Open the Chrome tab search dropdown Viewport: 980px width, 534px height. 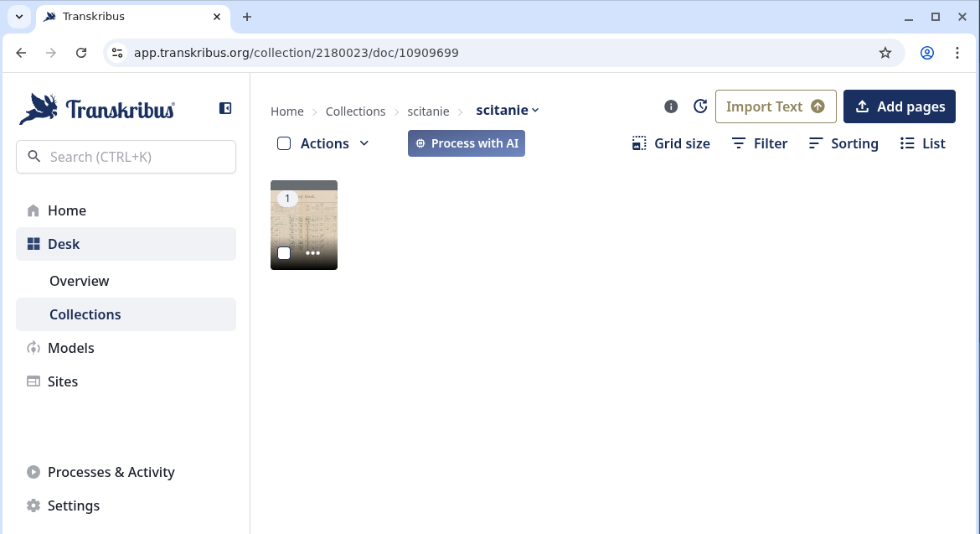coord(19,17)
